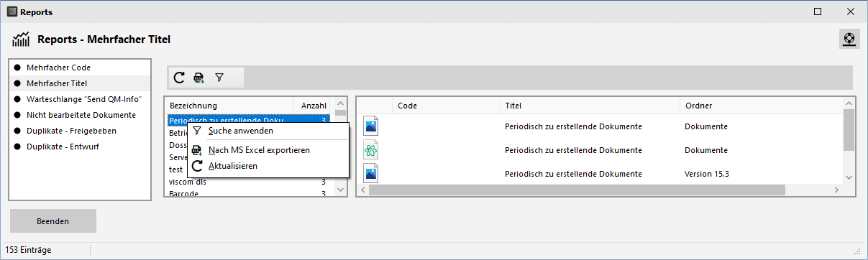Click the filter funnel toolbar icon
Screen dimensions: 868x260
tap(219, 78)
